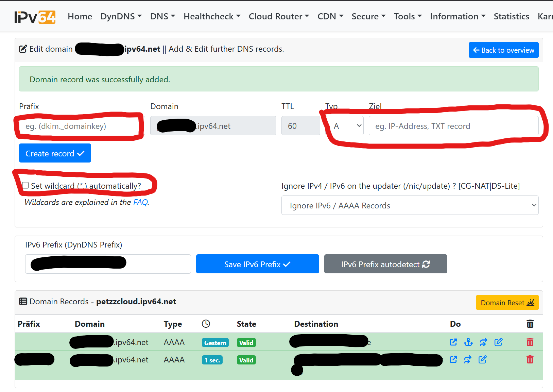Open the record type dropdown showing A
Viewport: 553px width, 392px height.
tap(347, 126)
